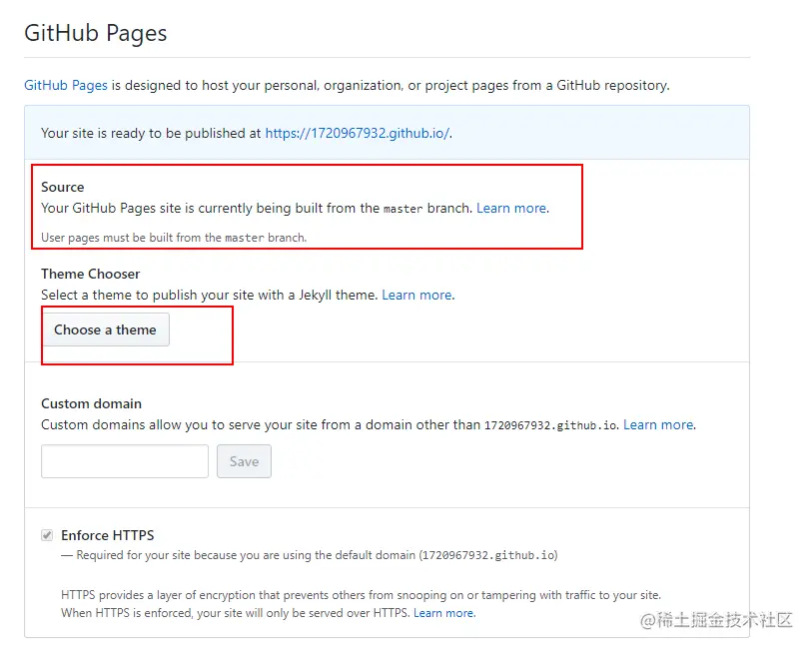Open the GitHub Pages documentation link

coord(66,85)
